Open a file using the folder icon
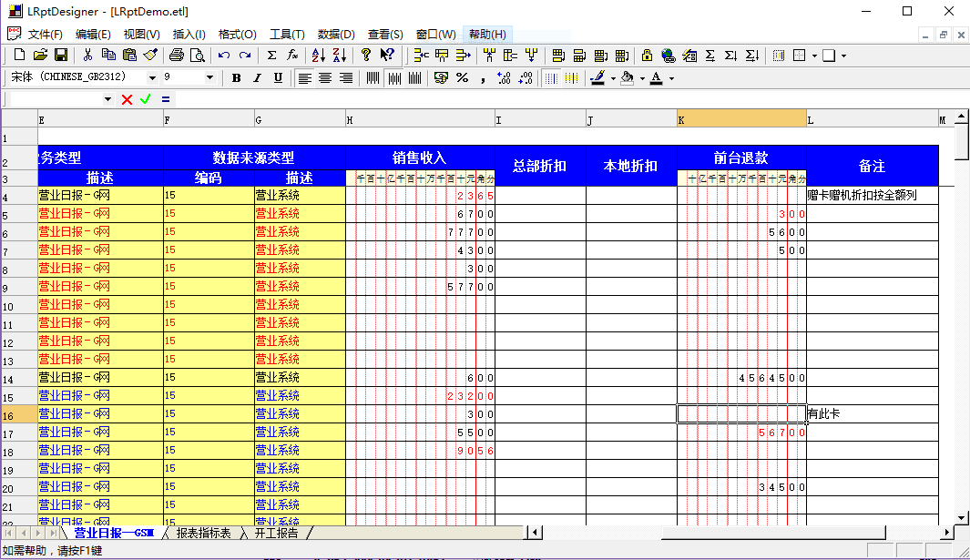970x560 pixels. click(x=40, y=55)
